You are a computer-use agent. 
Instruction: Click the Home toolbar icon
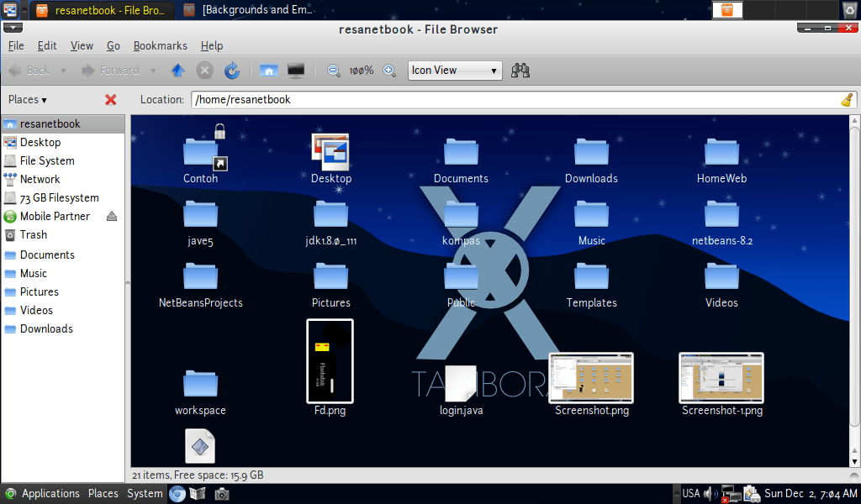tap(268, 70)
